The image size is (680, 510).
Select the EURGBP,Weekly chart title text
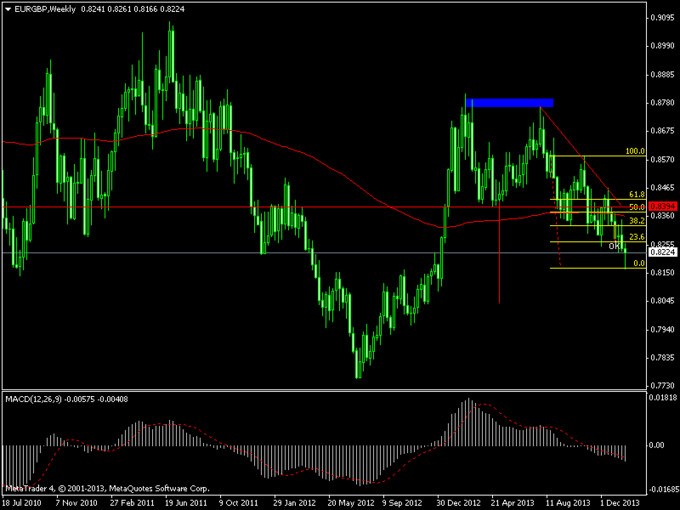click(47, 8)
